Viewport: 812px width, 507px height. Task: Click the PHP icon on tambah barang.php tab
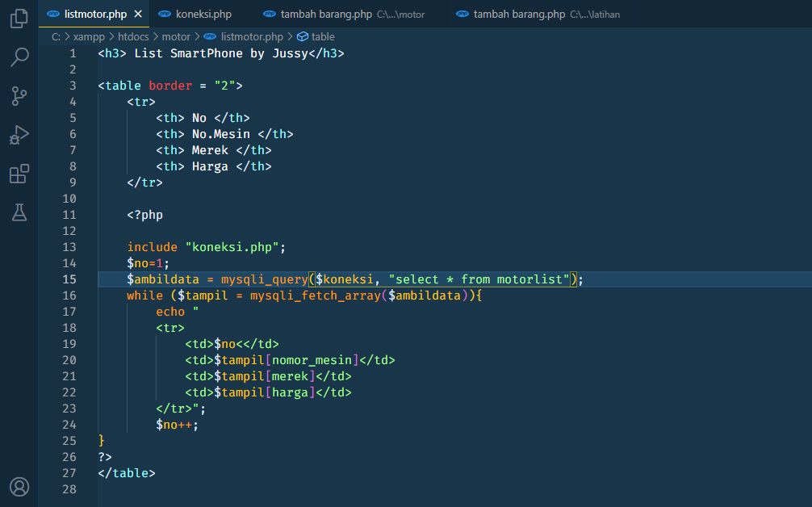point(270,13)
